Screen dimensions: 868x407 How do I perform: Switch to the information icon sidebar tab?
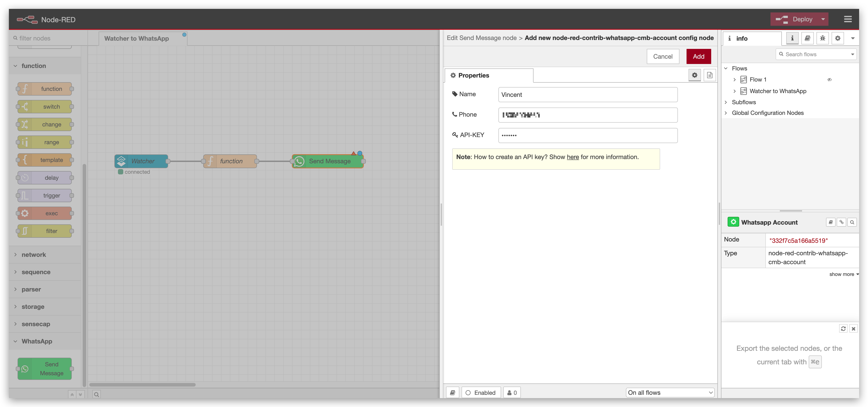pos(792,38)
